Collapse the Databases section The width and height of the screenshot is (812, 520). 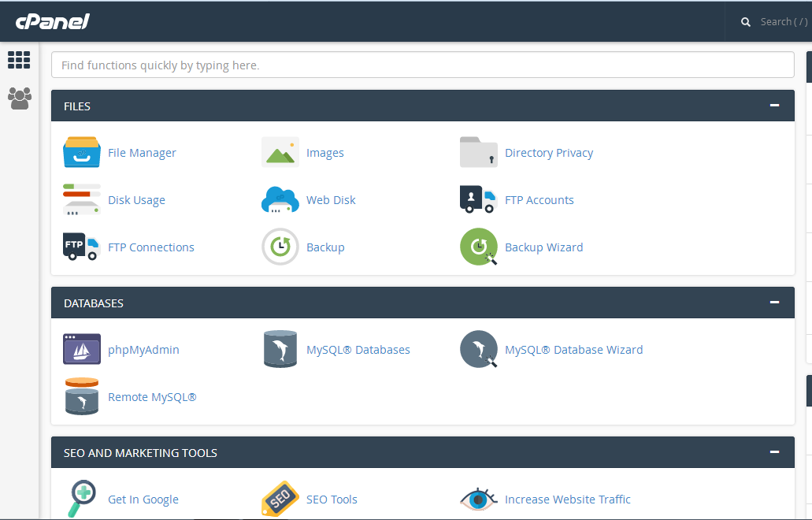pos(774,303)
